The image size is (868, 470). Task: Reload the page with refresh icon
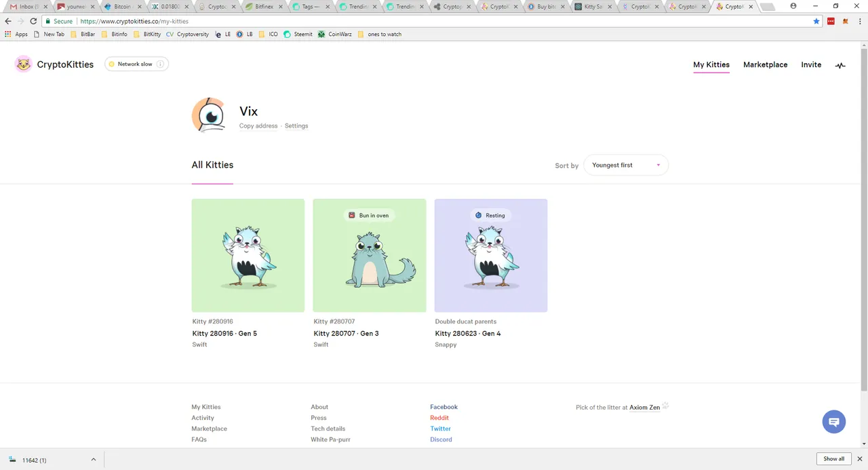tap(33, 21)
